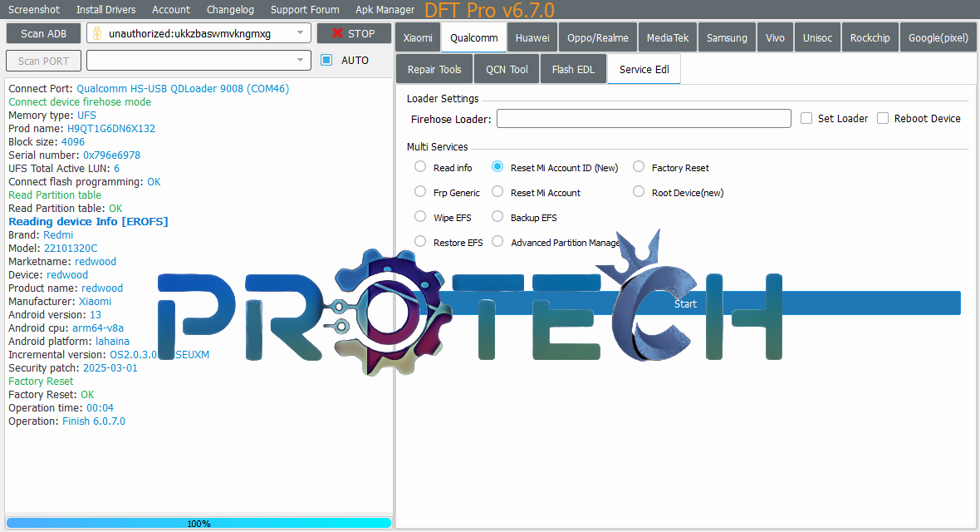The width and height of the screenshot is (980, 532).
Task: Open the Apk Manager menu
Action: point(385,9)
